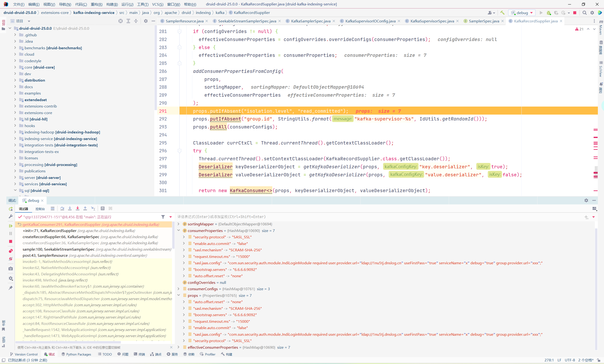The height and width of the screenshot is (364, 604).
Task: Open debug panel settings gear icon
Action: [x=586, y=200]
